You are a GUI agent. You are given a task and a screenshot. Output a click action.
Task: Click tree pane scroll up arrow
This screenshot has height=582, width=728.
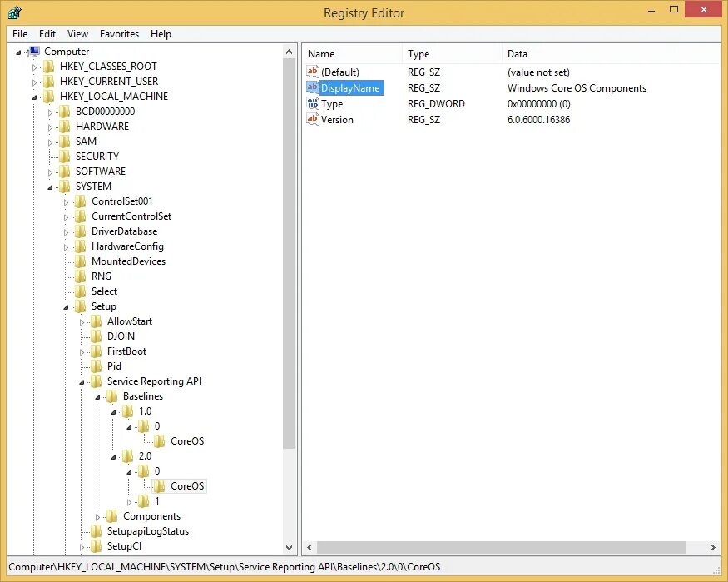290,52
